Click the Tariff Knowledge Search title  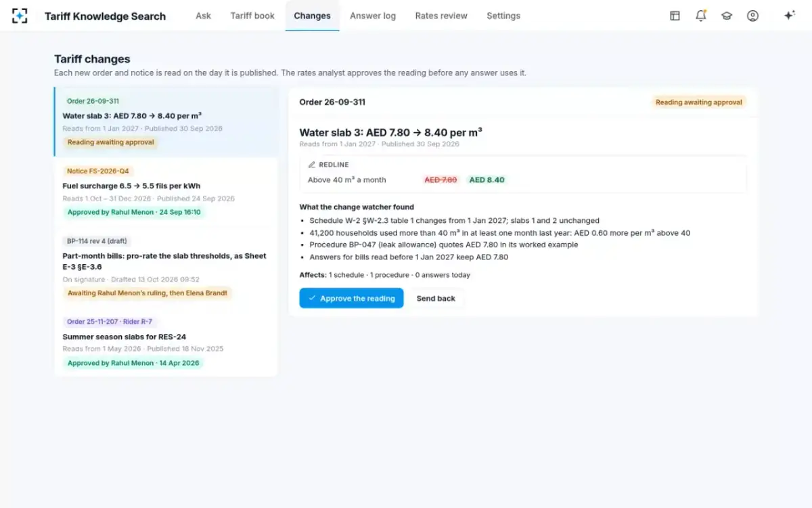(x=105, y=16)
